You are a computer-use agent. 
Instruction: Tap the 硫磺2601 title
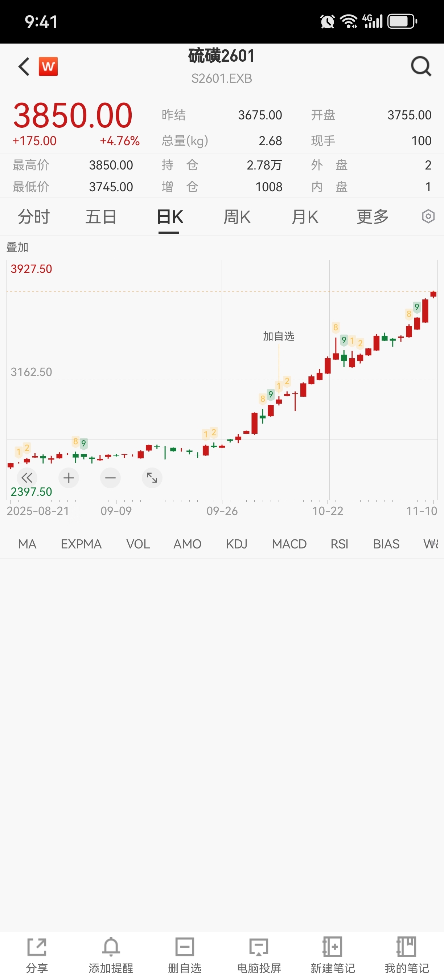(222, 56)
